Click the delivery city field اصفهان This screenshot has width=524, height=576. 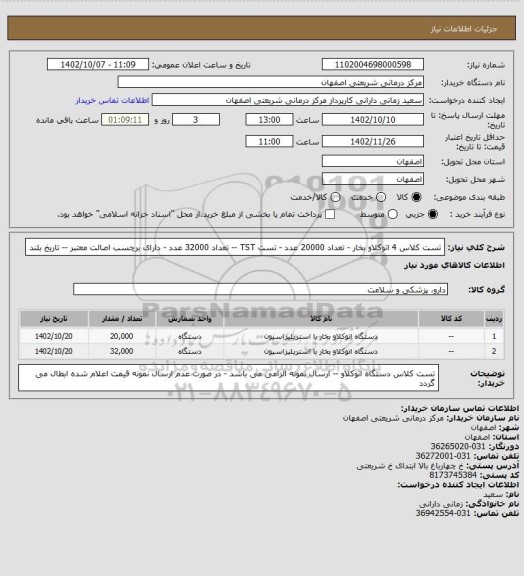(373, 179)
